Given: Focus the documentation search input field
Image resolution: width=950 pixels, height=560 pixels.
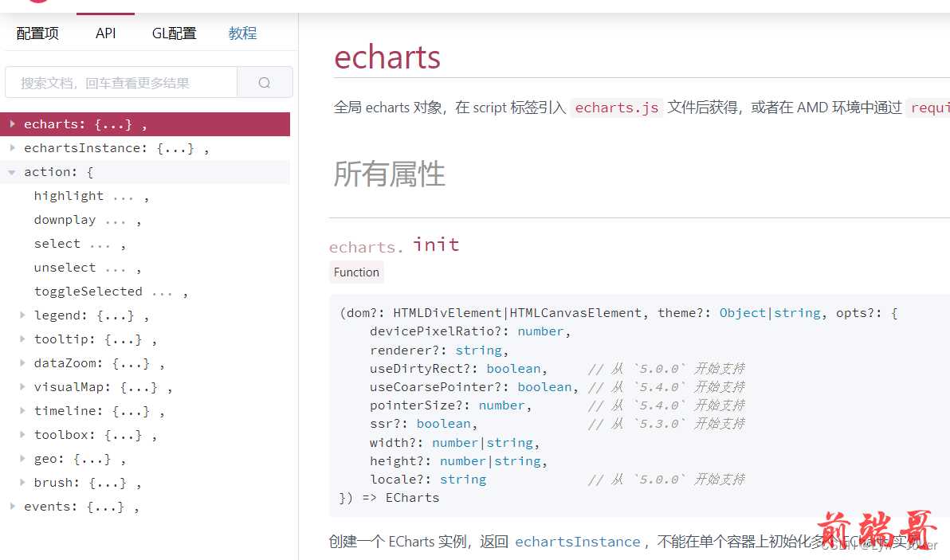Looking at the screenshot, I should pyautogui.click(x=121, y=82).
